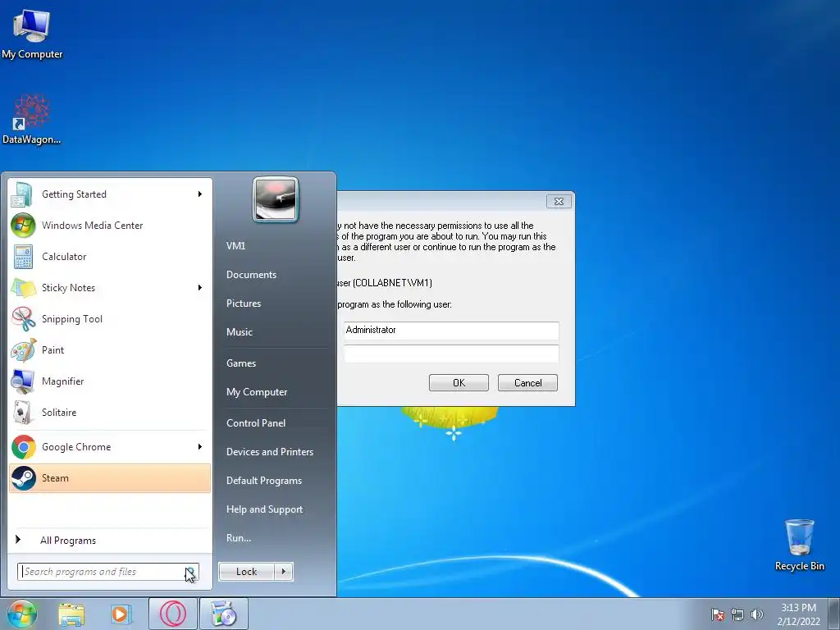The image size is (840, 630).
Task: Open Help and Support
Action: click(x=265, y=509)
